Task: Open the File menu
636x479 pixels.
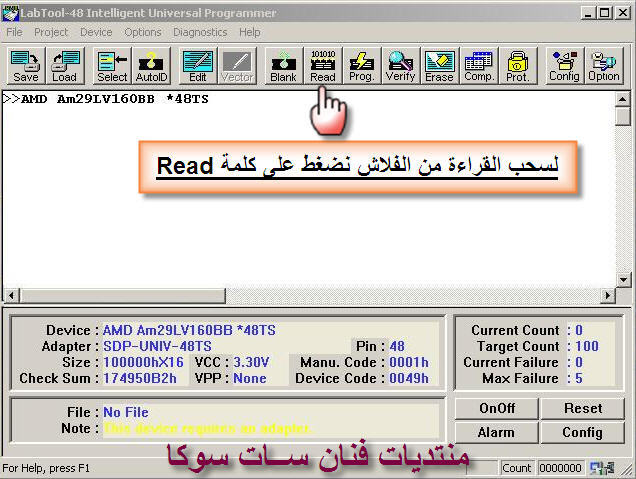Action: (14, 32)
